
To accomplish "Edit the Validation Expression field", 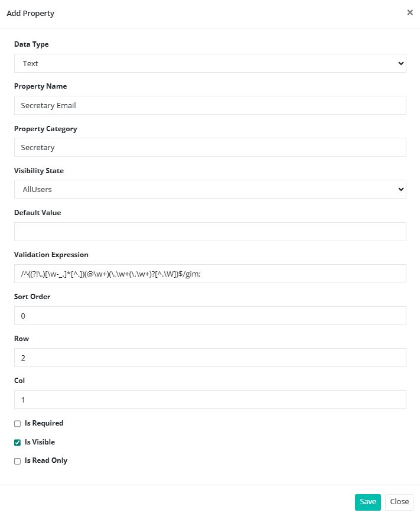I will (x=210, y=274).
